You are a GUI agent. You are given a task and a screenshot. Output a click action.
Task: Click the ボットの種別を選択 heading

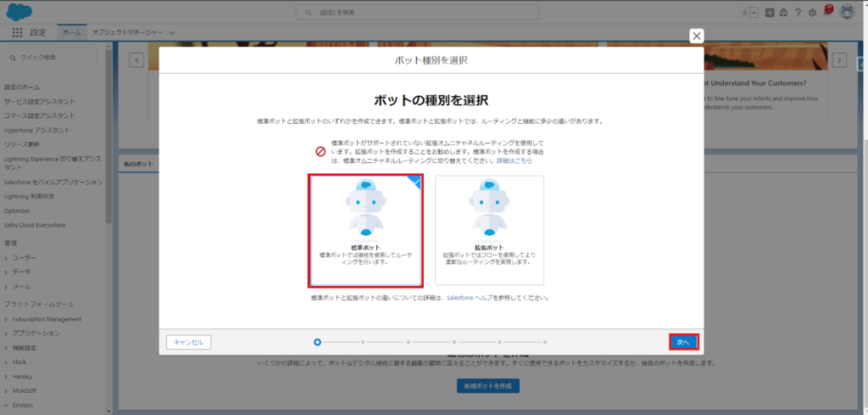click(x=431, y=100)
